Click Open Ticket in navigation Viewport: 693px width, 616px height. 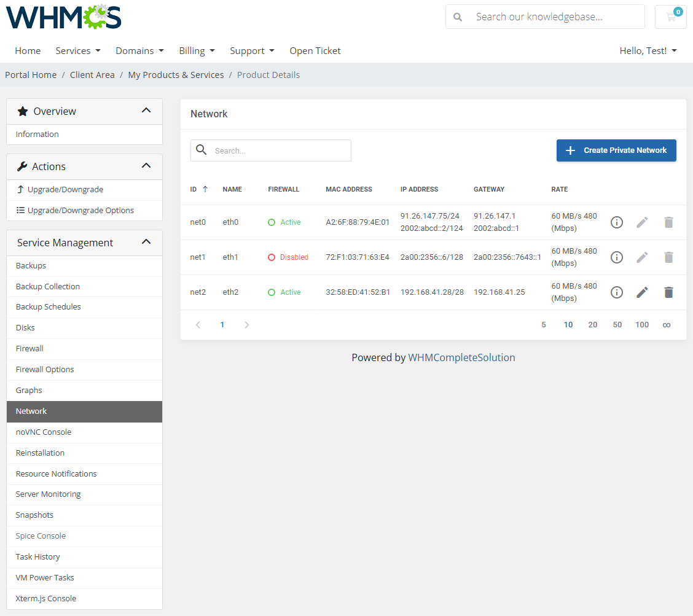coord(315,51)
